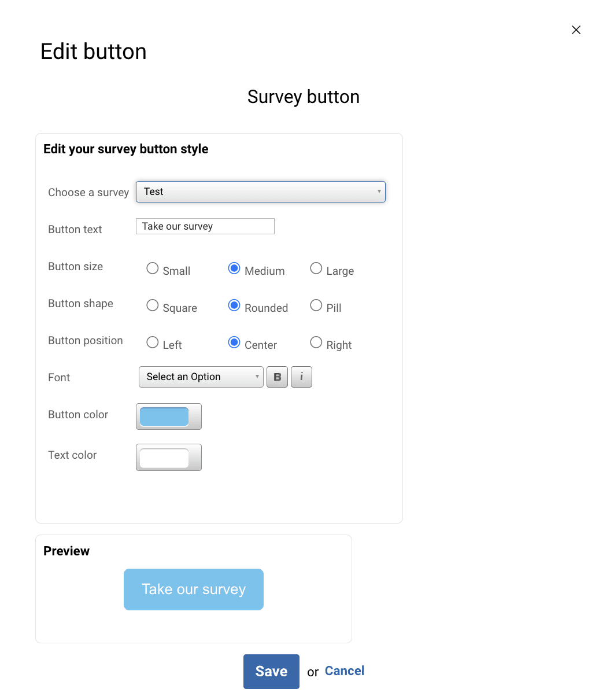Set button shape to Square
Image resolution: width=599 pixels, height=700 pixels.
153,305
